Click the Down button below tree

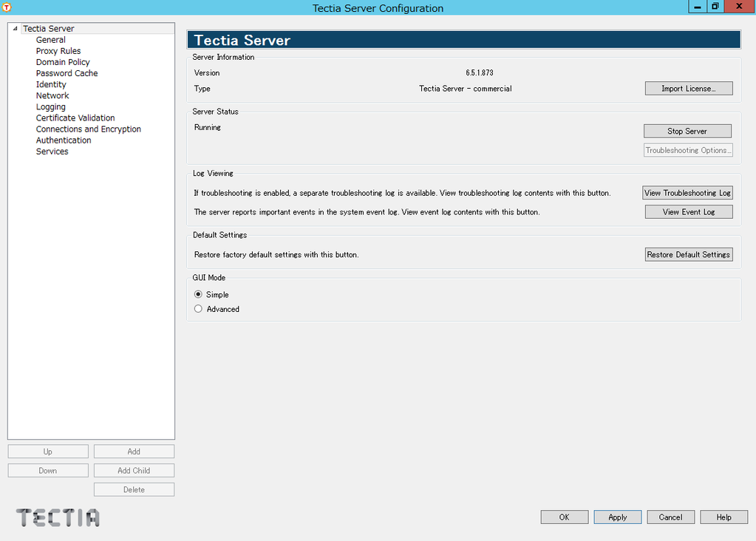(48, 470)
